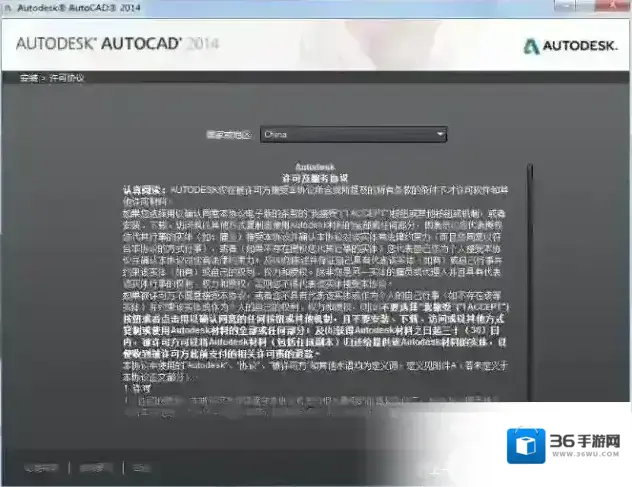The height and width of the screenshot is (487, 632).
Task: Click the 安装 > 许可协议 breadcrumb text
Action: (x=52, y=78)
